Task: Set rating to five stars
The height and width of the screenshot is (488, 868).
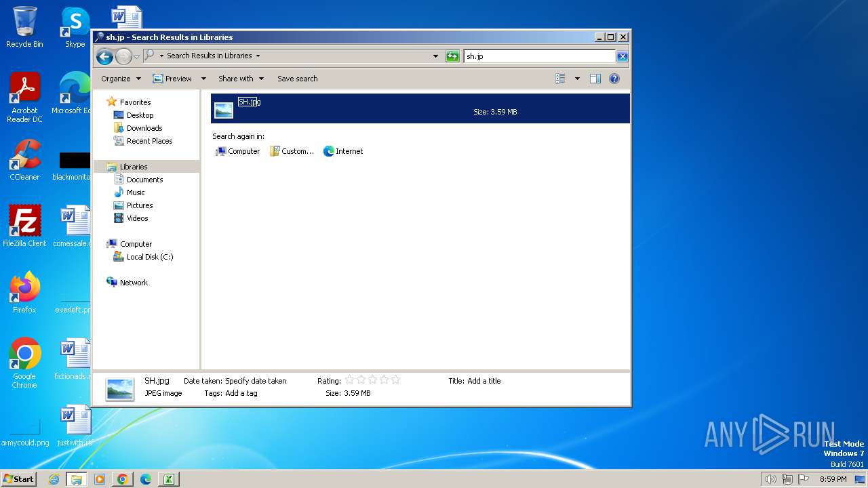Action: [395, 380]
